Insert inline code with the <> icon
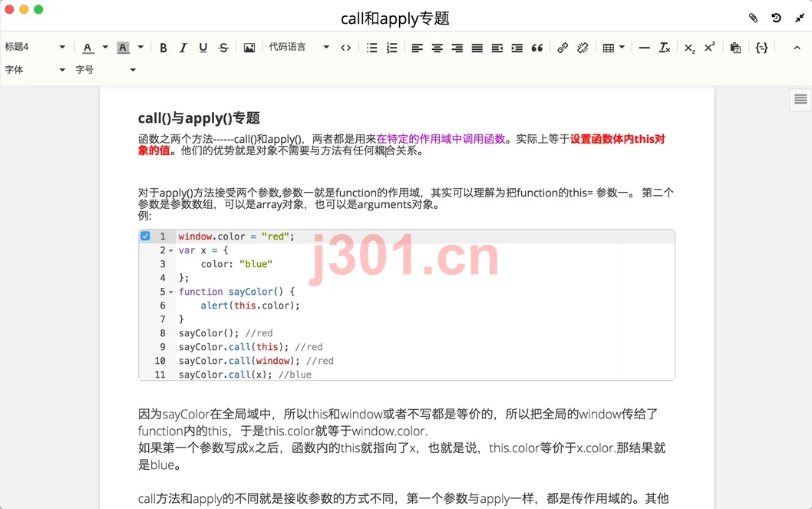The height and width of the screenshot is (509, 812). [x=345, y=48]
